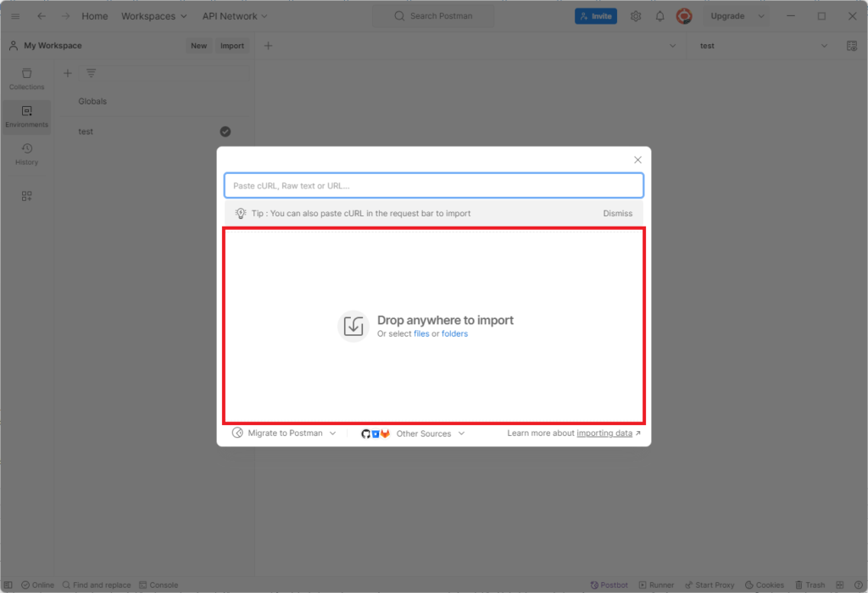This screenshot has height=593, width=868.
Task: Open Find and replace
Action: 97,585
